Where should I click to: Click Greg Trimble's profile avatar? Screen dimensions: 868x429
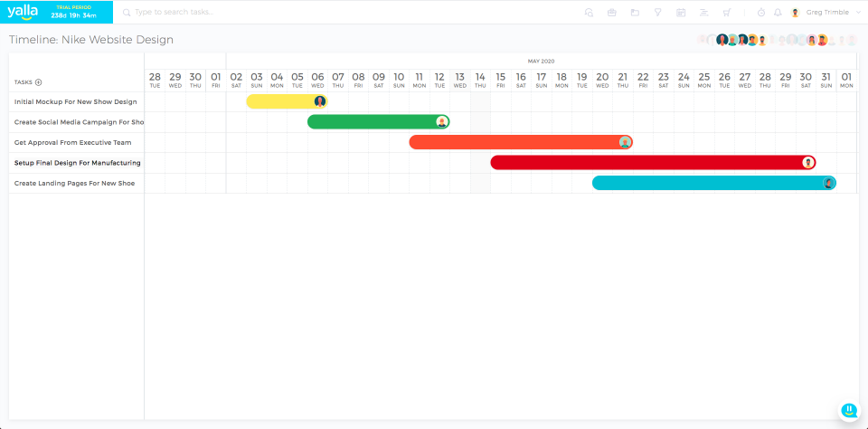tap(796, 12)
